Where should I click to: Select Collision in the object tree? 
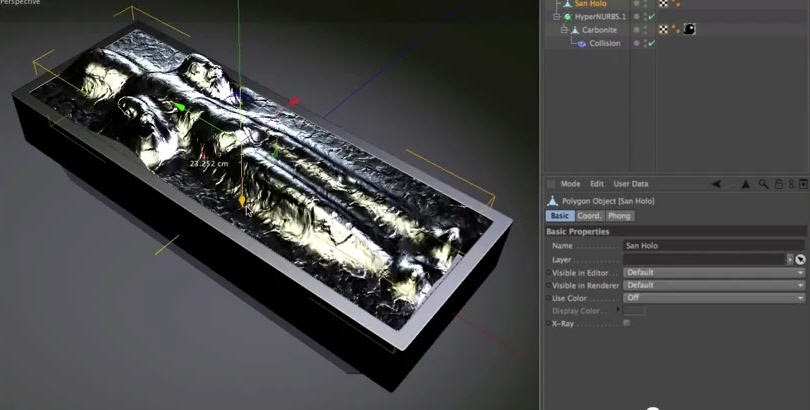coord(605,43)
